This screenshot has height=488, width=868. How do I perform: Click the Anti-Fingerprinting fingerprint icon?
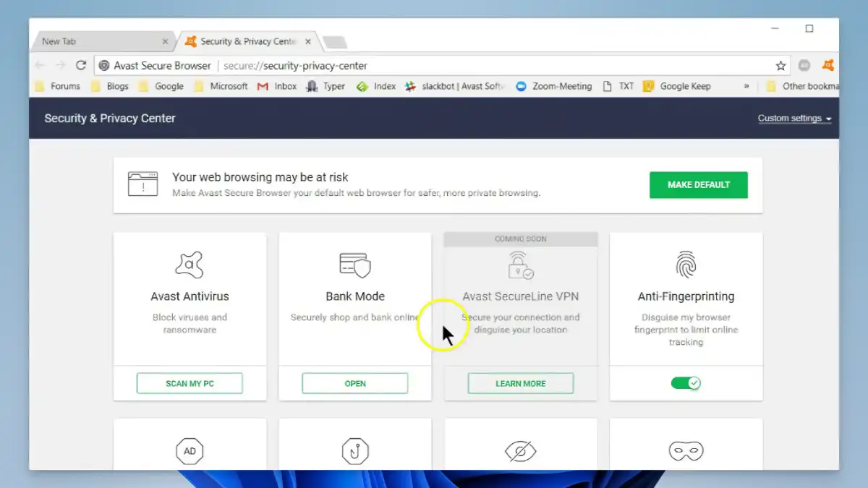click(685, 264)
